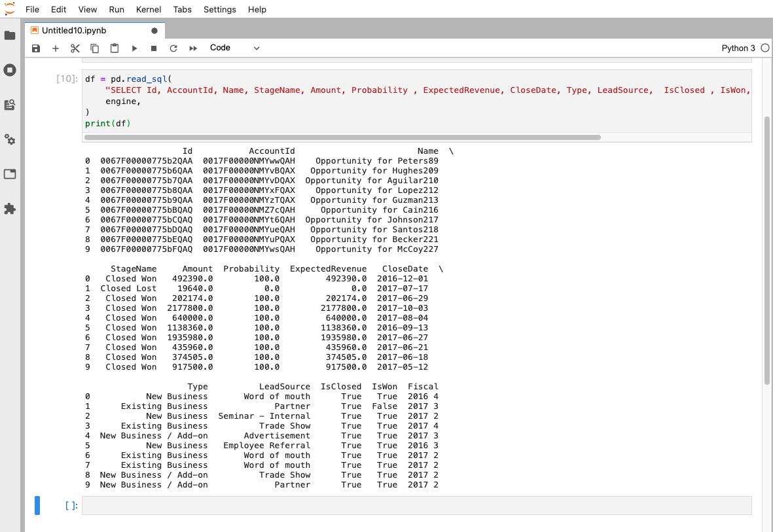Click into the empty code cell

click(x=416, y=505)
